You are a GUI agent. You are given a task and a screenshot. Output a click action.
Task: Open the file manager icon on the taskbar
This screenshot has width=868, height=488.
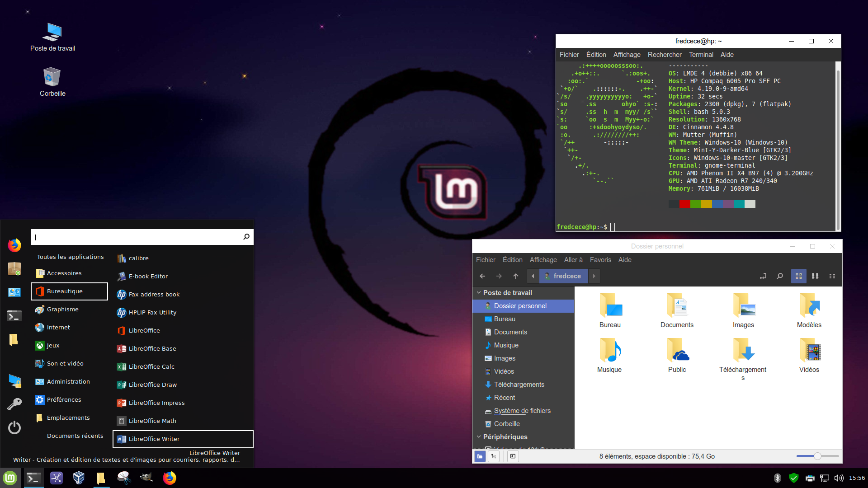click(x=101, y=478)
